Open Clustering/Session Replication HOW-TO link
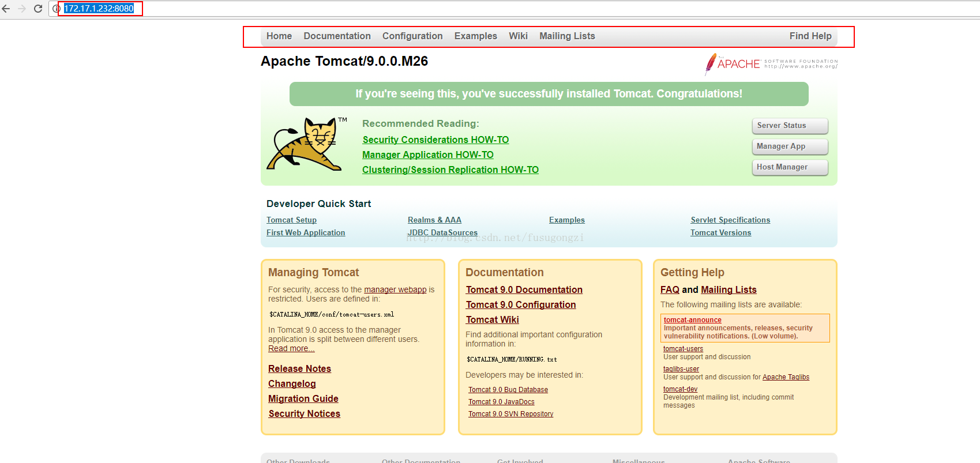The width and height of the screenshot is (980, 463). point(450,170)
